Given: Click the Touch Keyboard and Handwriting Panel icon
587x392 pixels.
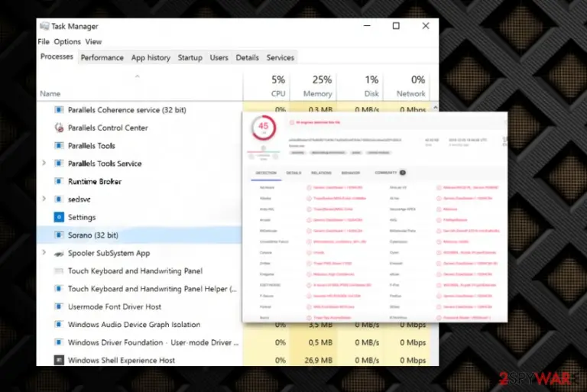Looking at the screenshot, I should tap(59, 271).
